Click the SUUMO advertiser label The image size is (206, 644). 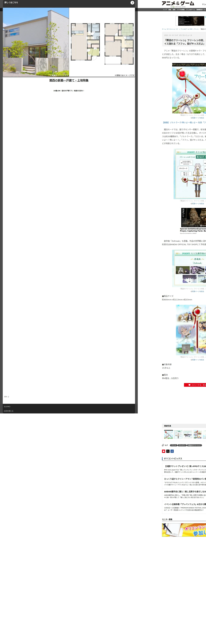click(x=7, y=406)
